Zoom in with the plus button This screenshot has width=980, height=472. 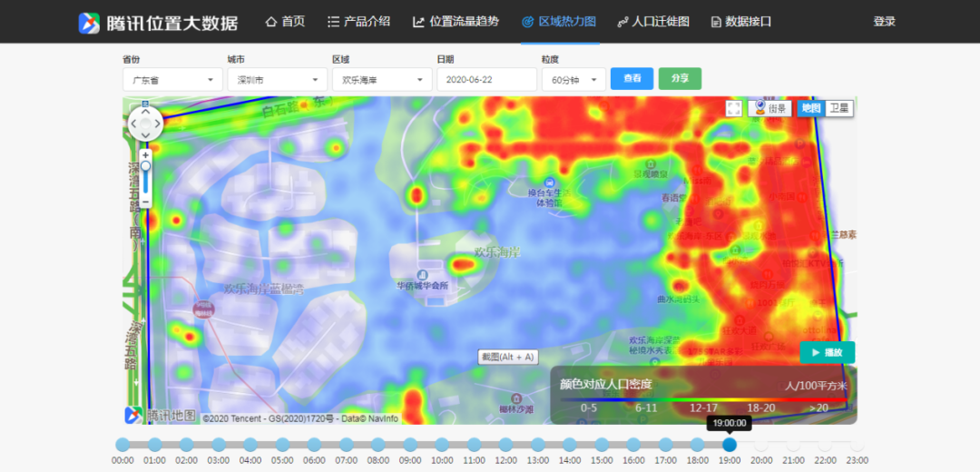145,154
